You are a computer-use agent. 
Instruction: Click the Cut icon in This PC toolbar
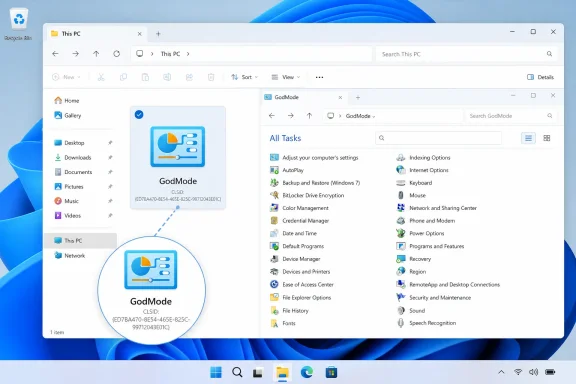point(101,77)
